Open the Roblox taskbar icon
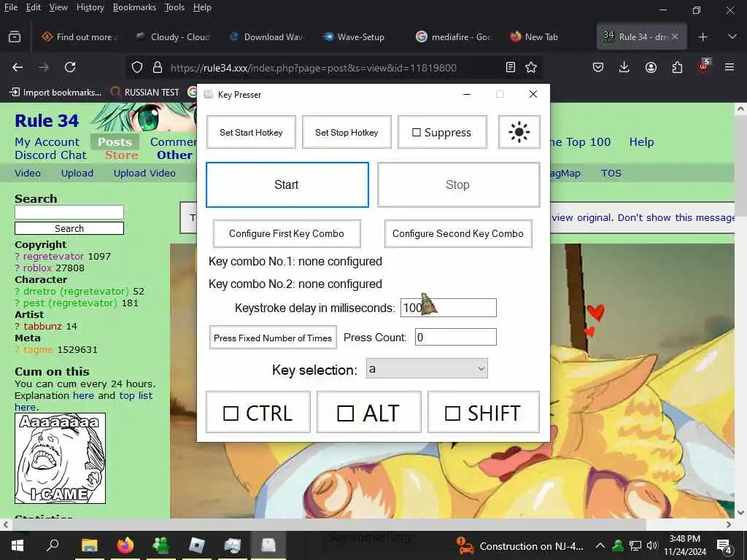 coord(197,545)
